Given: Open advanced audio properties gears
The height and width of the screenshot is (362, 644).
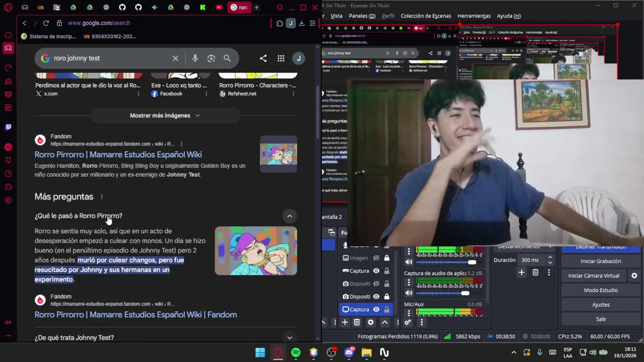Looking at the screenshot, I should point(408,322).
